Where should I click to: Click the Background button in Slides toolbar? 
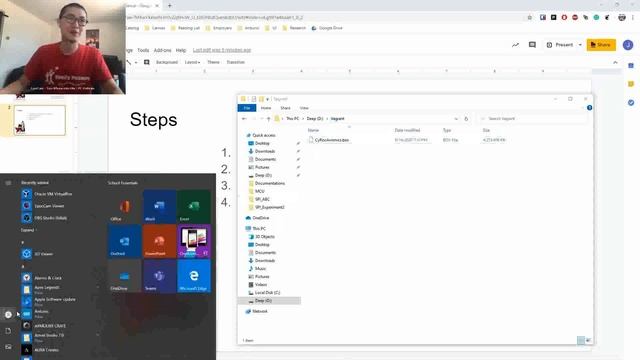coord(167,62)
